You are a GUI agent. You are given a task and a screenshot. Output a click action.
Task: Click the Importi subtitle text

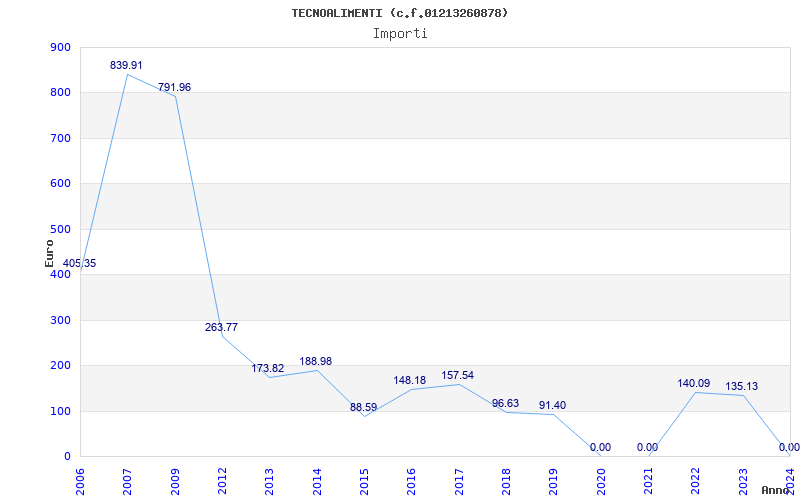coord(400,33)
